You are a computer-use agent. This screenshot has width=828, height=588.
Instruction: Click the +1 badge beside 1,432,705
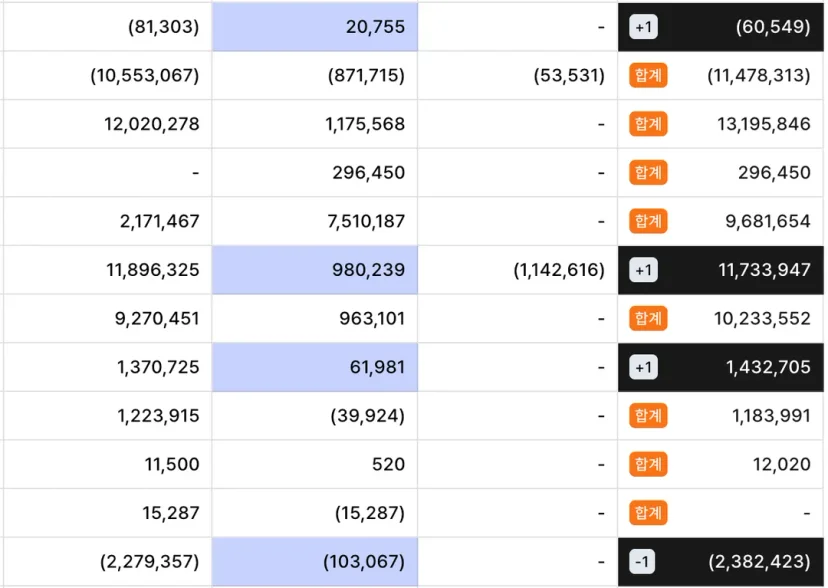(643, 367)
